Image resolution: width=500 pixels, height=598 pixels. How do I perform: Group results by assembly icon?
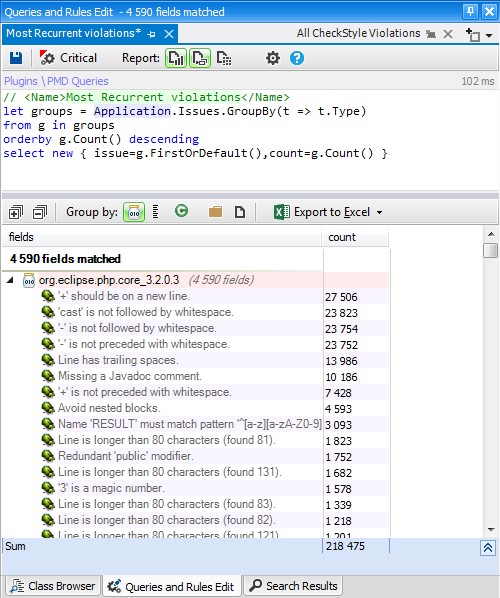tap(134, 212)
